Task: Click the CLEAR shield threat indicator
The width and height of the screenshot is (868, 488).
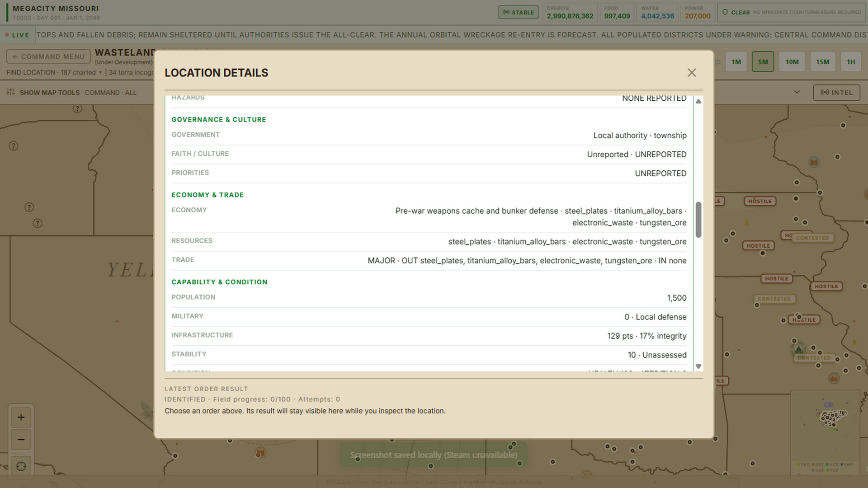Action: [x=792, y=12]
